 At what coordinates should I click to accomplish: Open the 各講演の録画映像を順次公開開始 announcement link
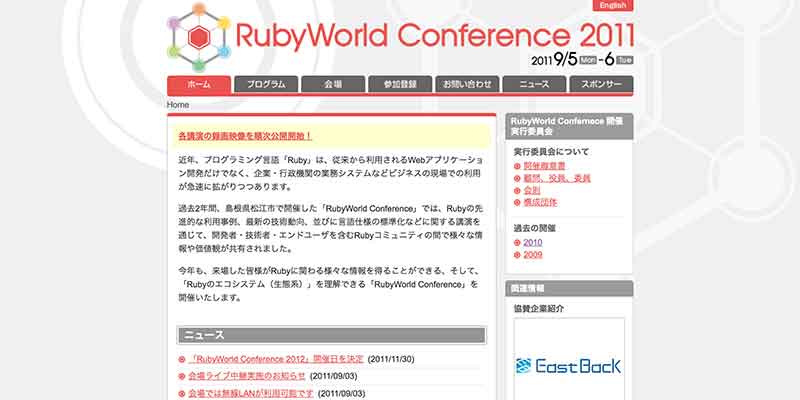(x=245, y=136)
